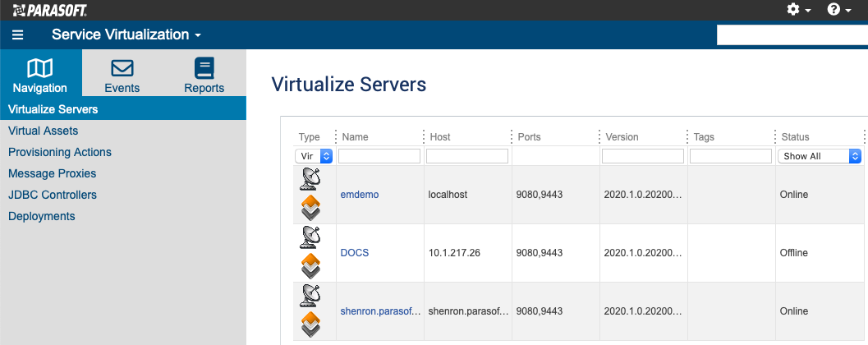
Task: Sort by the Ports column header
Action: [x=529, y=137]
